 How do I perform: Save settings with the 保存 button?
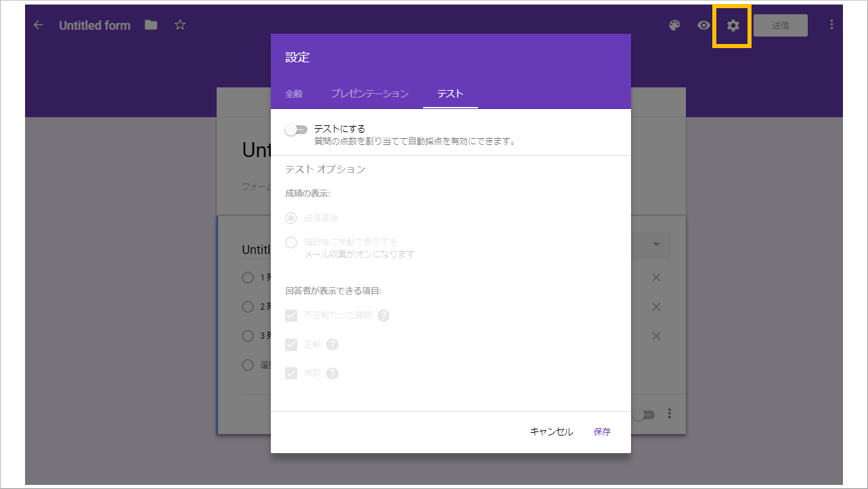click(x=602, y=431)
